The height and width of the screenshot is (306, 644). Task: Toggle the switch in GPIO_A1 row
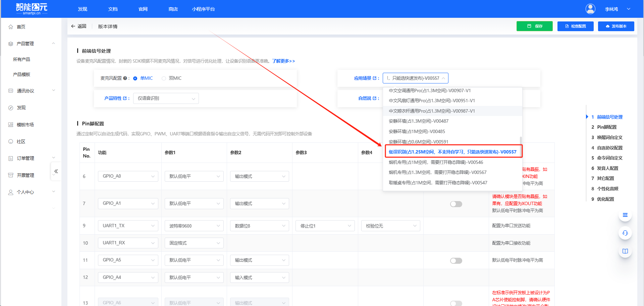click(456, 204)
